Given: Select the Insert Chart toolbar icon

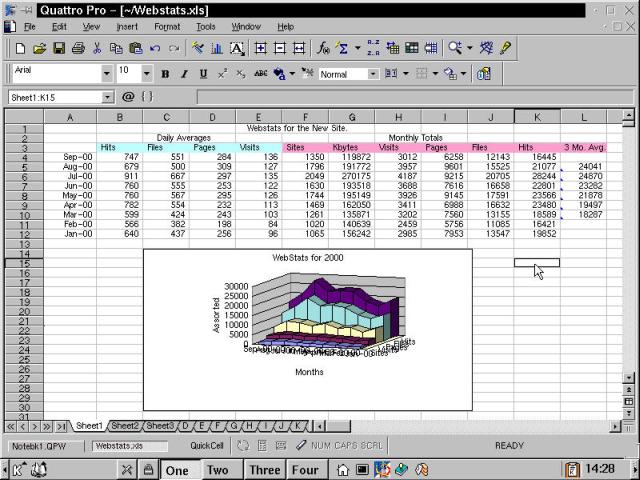Looking at the screenshot, I should (x=217, y=47).
